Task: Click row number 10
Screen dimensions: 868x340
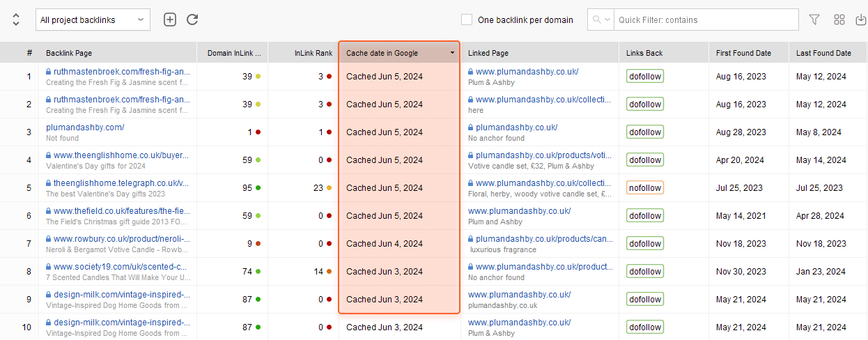Action: (x=27, y=327)
